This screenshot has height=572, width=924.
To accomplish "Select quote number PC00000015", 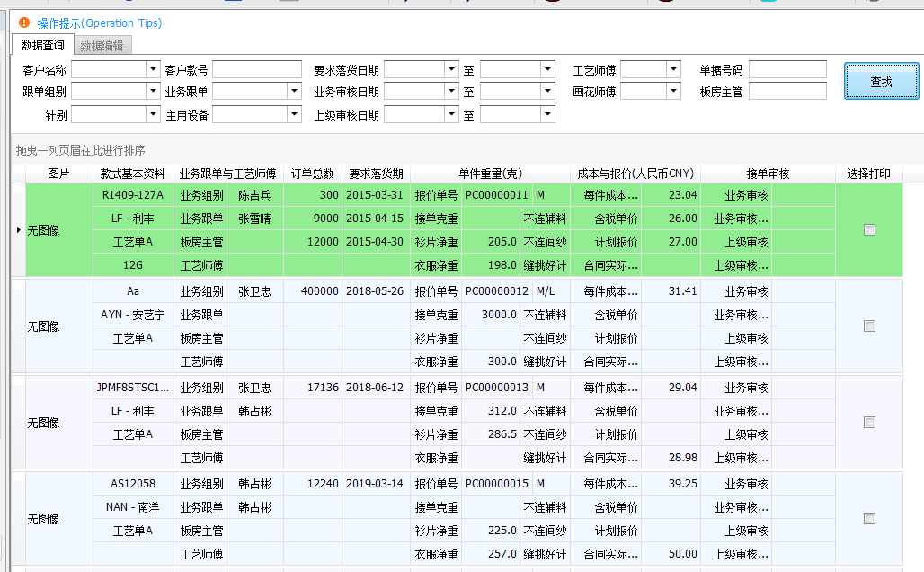I will point(497,484).
